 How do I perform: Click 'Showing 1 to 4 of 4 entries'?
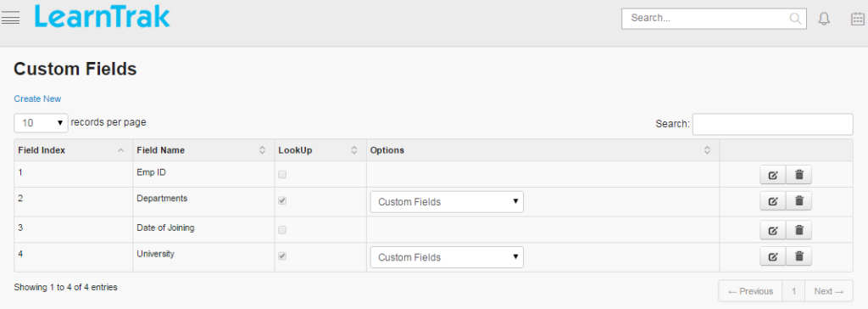pos(66,288)
